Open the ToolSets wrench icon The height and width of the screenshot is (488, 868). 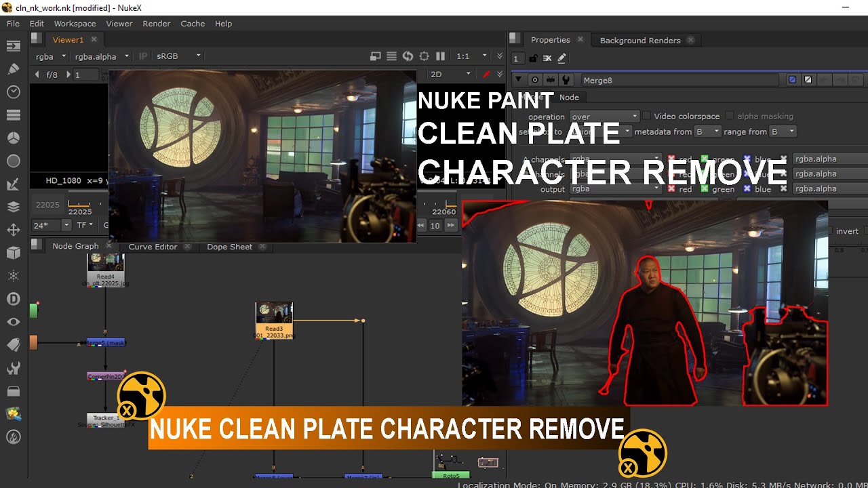click(13, 368)
